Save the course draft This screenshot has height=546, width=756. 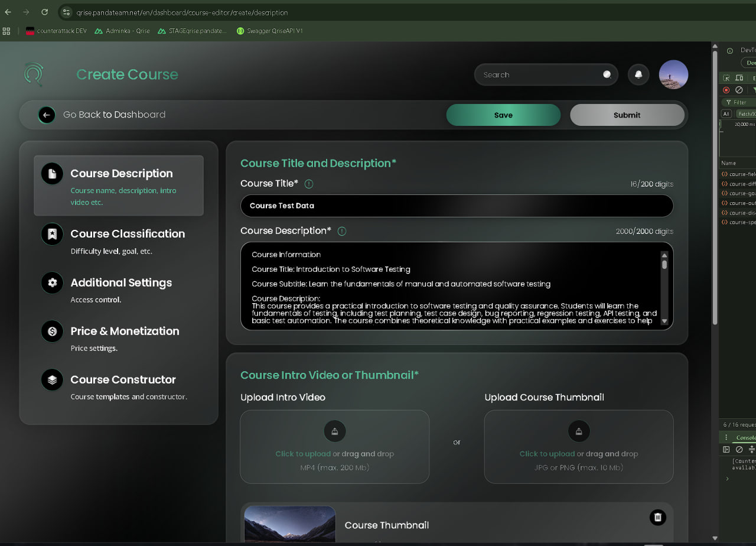pyautogui.click(x=503, y=115)
